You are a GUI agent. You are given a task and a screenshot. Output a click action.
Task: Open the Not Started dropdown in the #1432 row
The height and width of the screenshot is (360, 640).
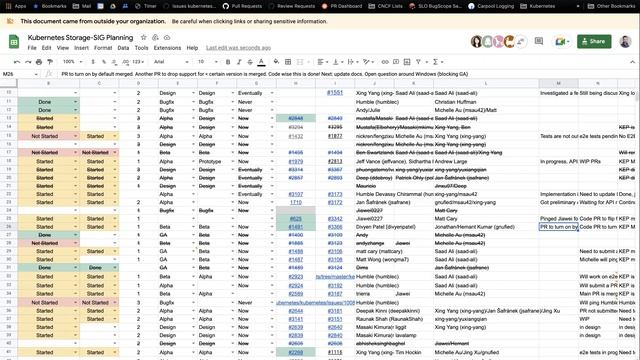[x=76, y=136]
